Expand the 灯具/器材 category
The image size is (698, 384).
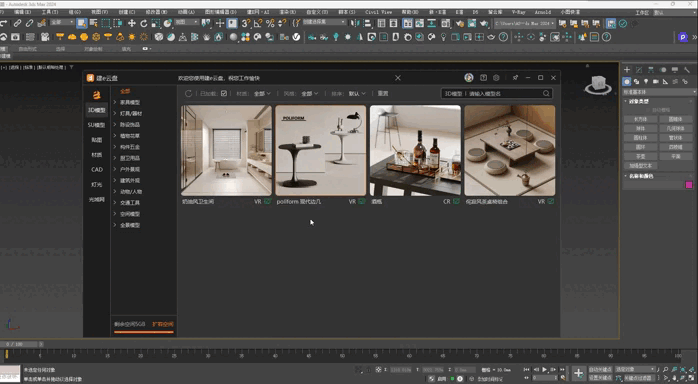114,113
